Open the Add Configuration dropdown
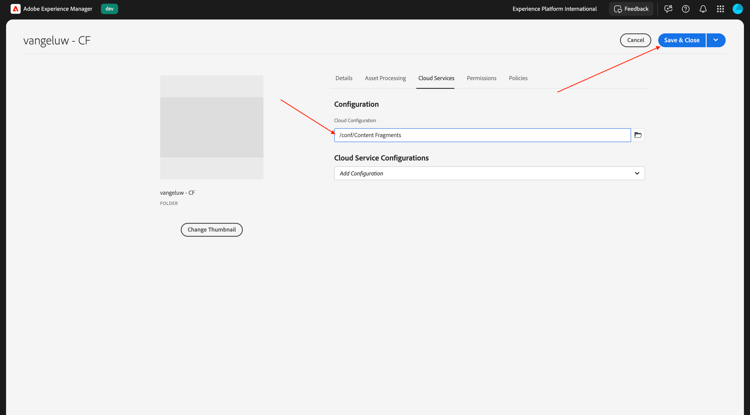Viewport: 750px width, 415px height. (489, 173)
